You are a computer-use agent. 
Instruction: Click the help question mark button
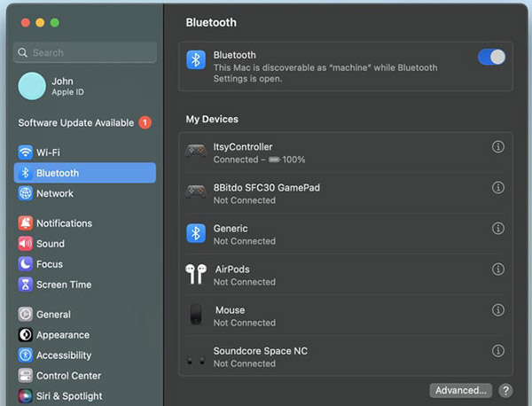pos(505,390)
